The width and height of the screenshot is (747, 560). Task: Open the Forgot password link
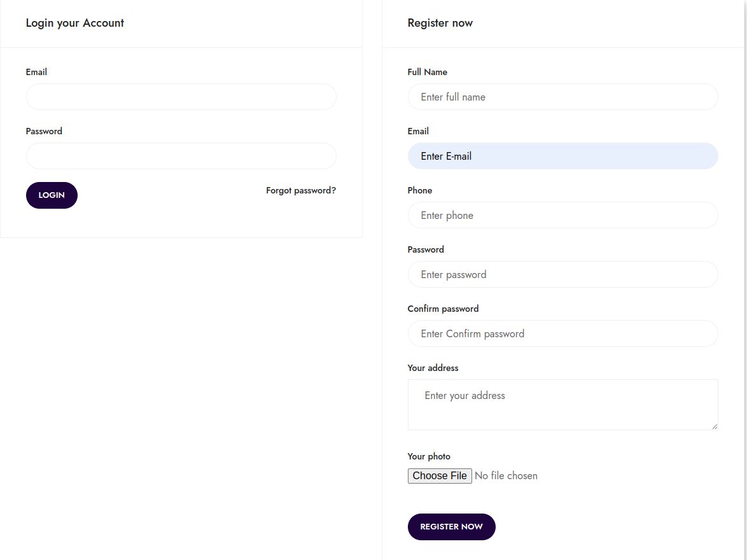pyautogui.click(x=301, y=190)
